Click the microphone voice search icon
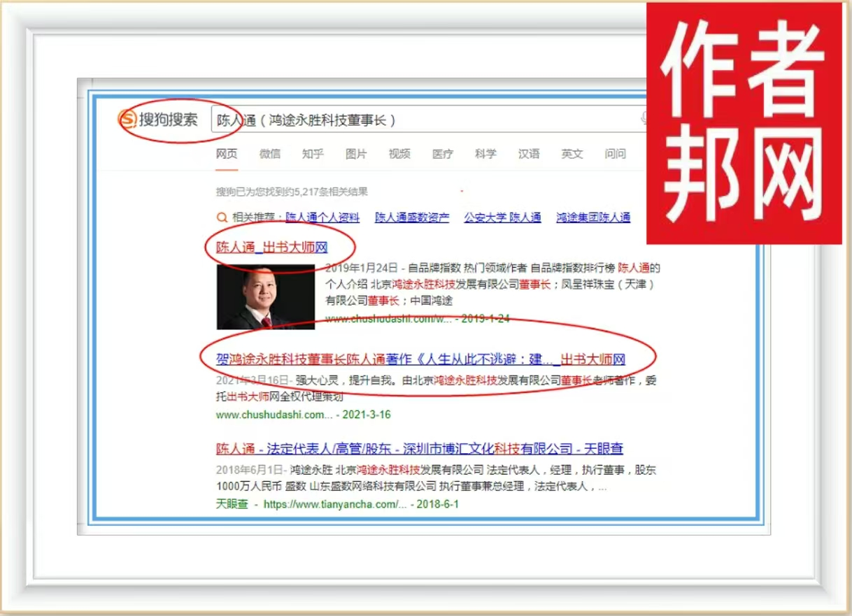The height and width of the screenshot is (616, 852). pos(644,118)
